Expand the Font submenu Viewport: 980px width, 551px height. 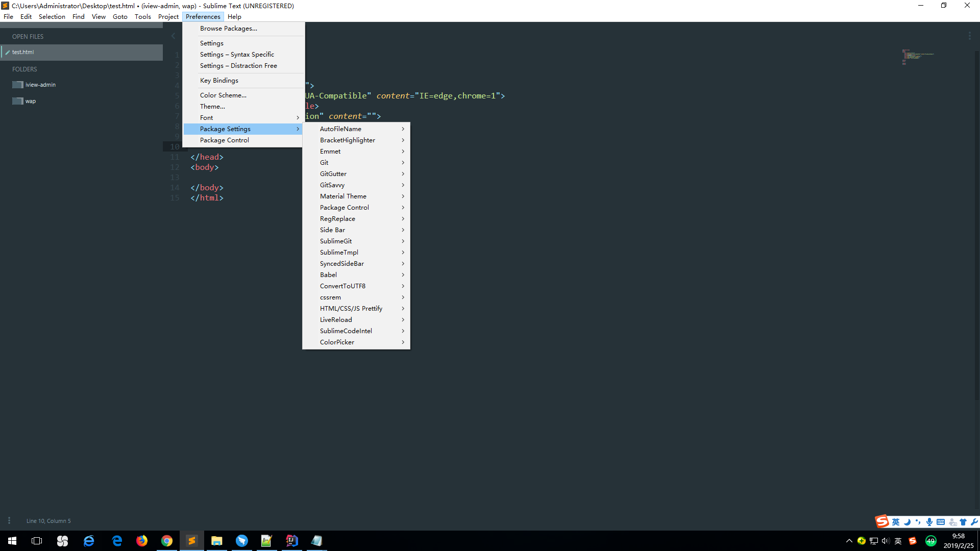tap(243, 118)
